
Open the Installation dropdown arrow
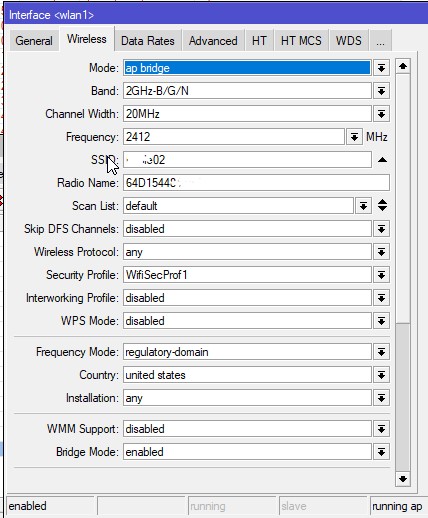click(x=381, y=398)
